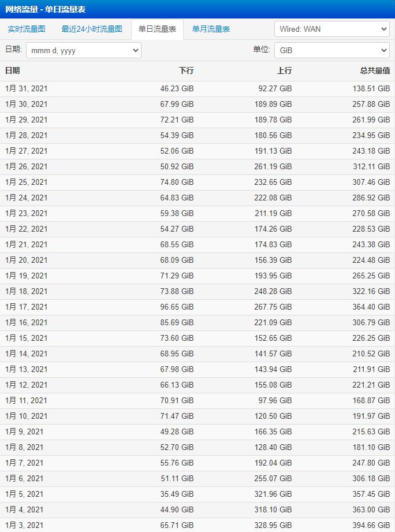Click the 下行 column header

click(x=186, y=70)
